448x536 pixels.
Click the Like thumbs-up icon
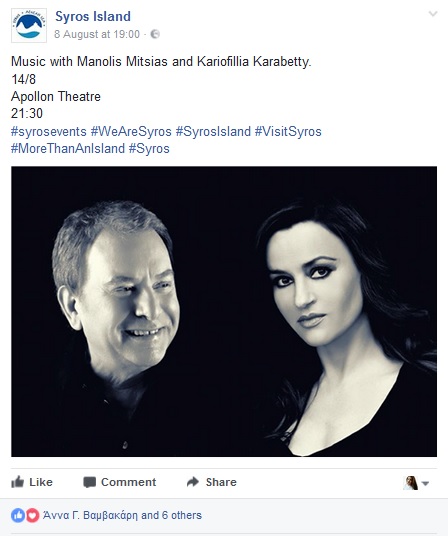pos(17,482)
